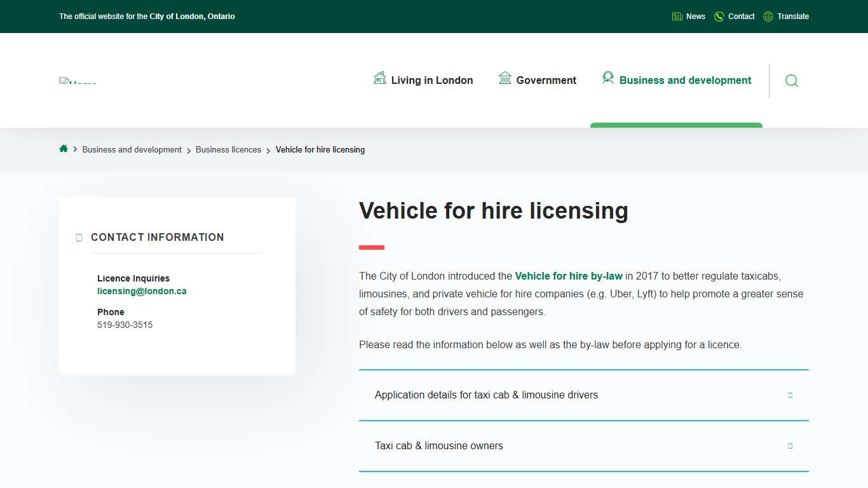Viewport: 868px width, 488px height.
Task: Click the building icon beside Government
Action: (x=505, y=78)
